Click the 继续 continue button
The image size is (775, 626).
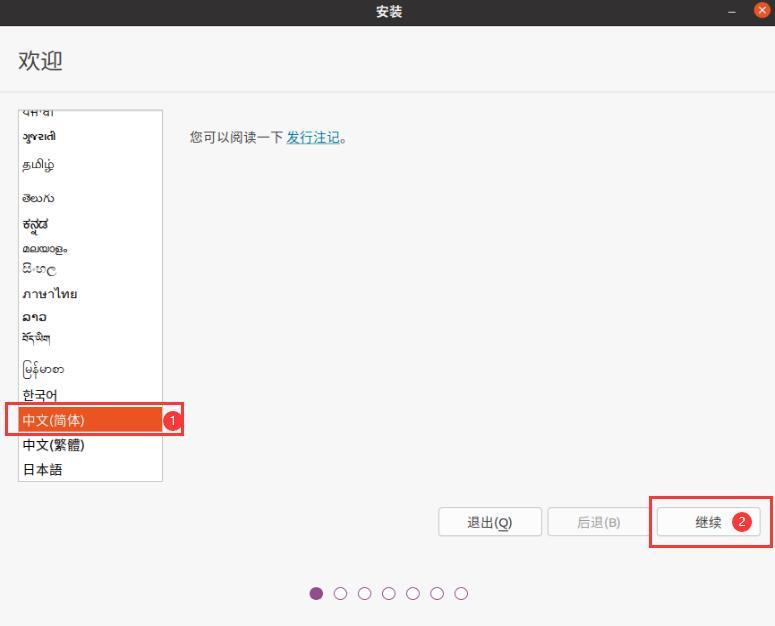point(708,522)
